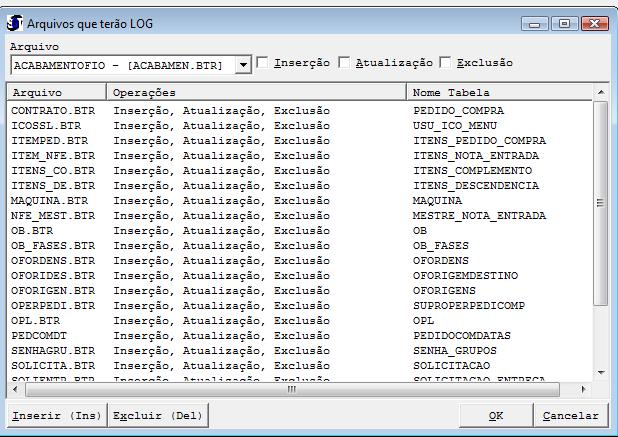Confirm with the OK button

495,415
